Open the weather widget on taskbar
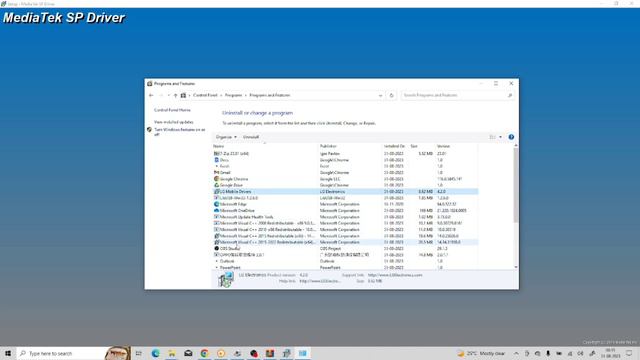Screen dimensions: 640x360 (481, 353)
